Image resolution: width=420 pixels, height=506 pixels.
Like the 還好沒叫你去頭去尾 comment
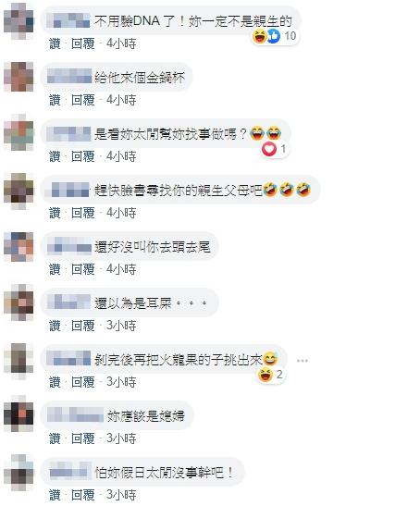tap(55, 269)
